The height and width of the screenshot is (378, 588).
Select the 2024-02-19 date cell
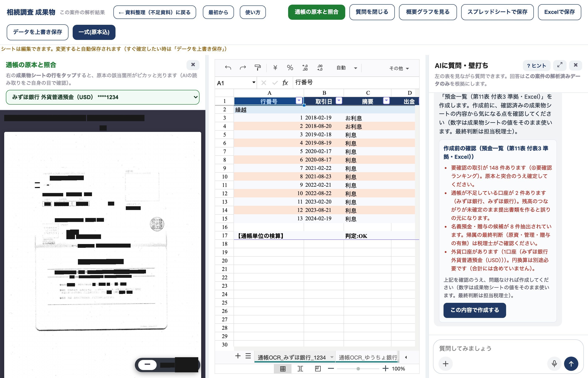(x=324, y=218)
